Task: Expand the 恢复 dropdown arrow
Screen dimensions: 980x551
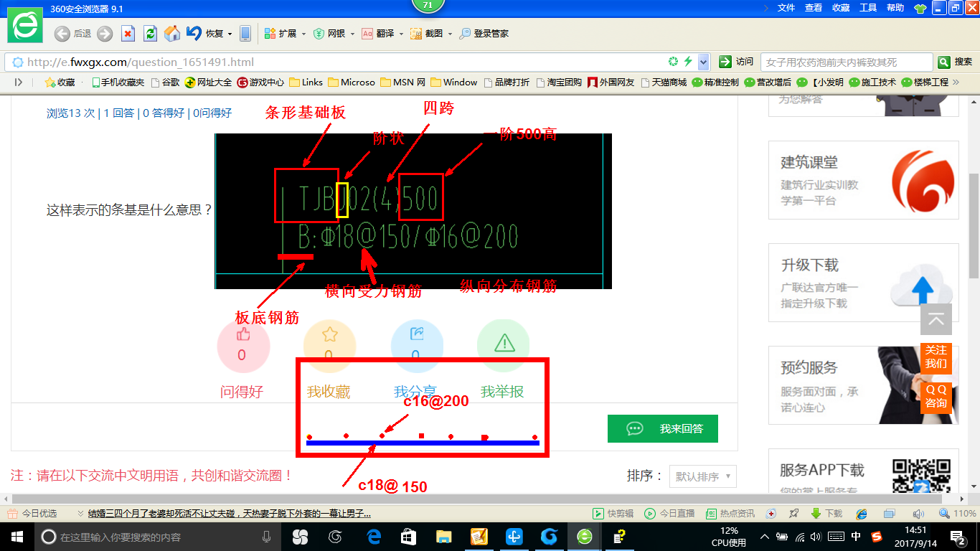Action: (230, 34)
